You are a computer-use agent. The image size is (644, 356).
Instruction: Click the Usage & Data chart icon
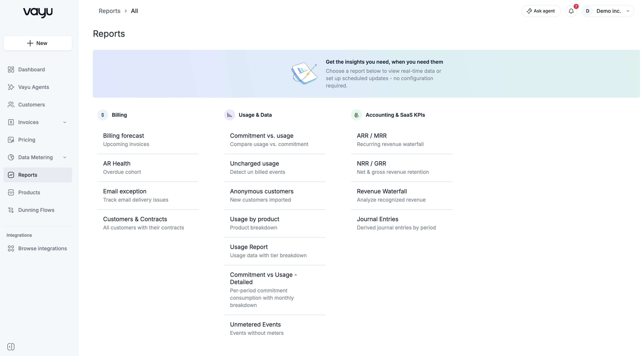point(229,115)
